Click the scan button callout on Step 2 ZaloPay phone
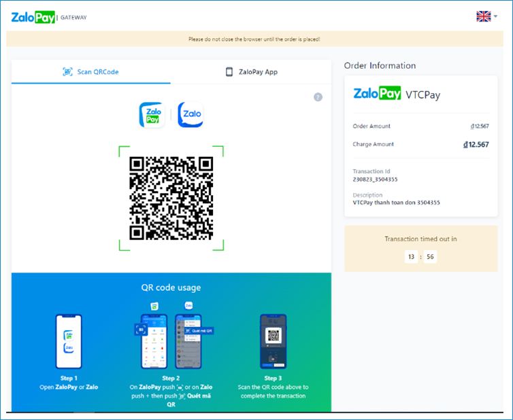 pos(141,330)
